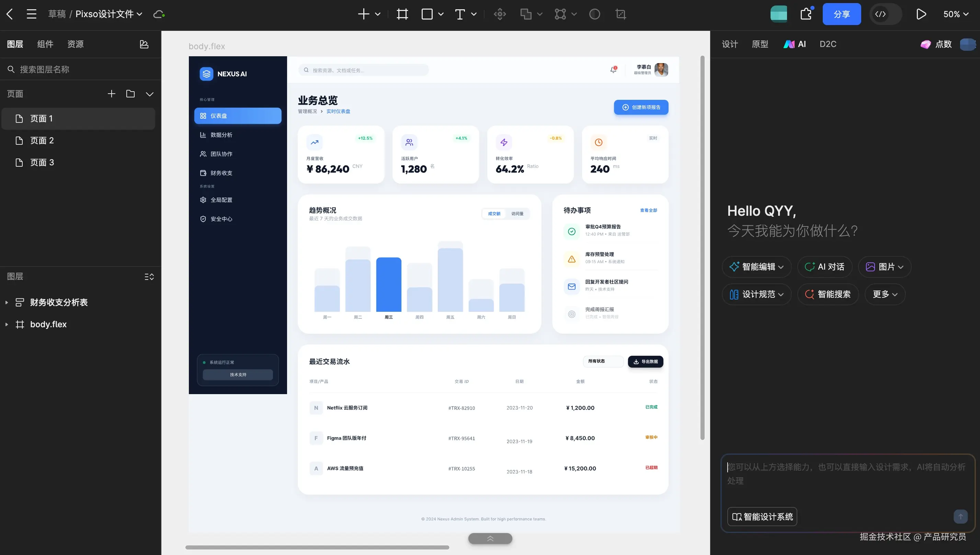Screen dimensions: 980x555
Task: Toggle the dev mode code switch
Action: [x=885, y=14]
